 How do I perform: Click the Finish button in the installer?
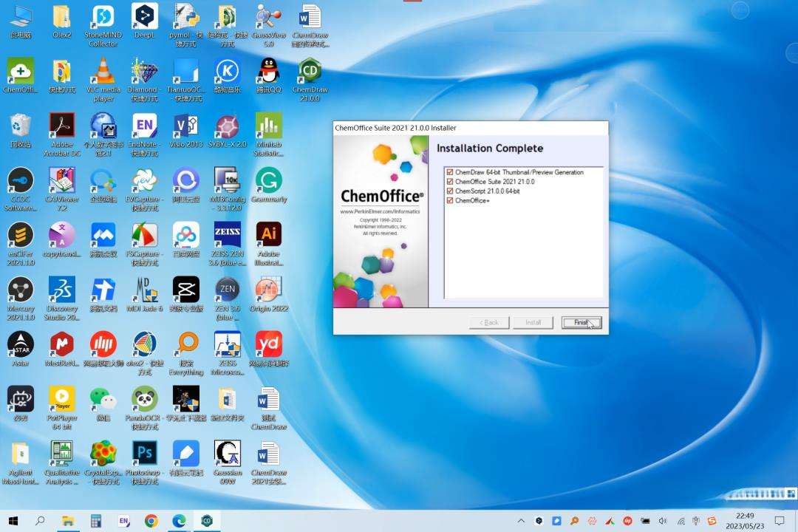582,322
